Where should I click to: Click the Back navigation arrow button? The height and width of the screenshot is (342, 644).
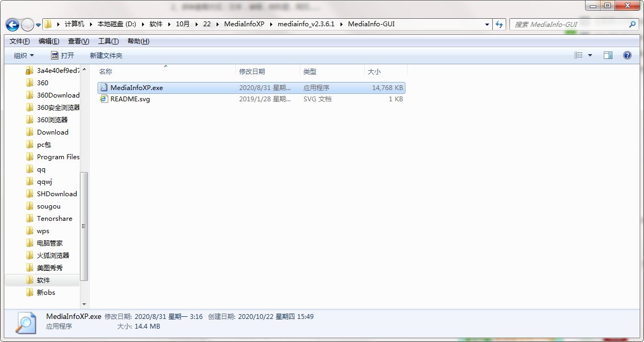tap(12, 25)
